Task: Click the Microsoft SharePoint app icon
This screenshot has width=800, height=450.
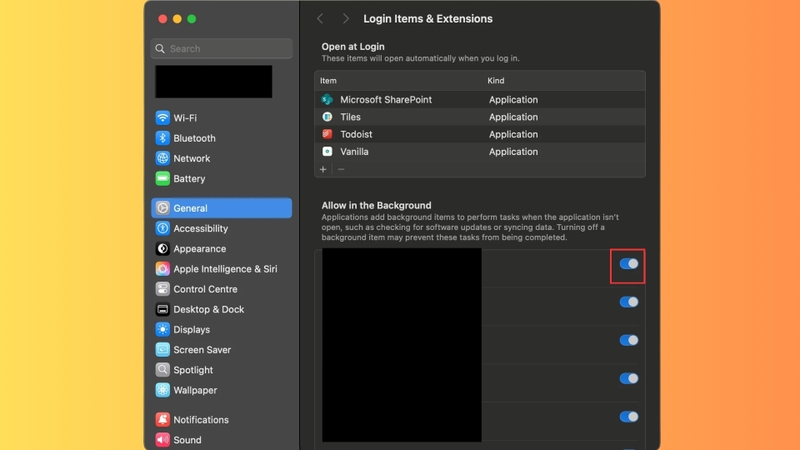Action: (327, 99)
